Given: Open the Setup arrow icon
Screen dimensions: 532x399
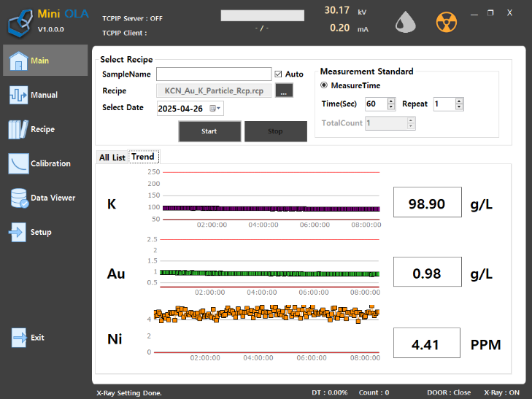Looking at the screenshot, I should tap(18, 232).
